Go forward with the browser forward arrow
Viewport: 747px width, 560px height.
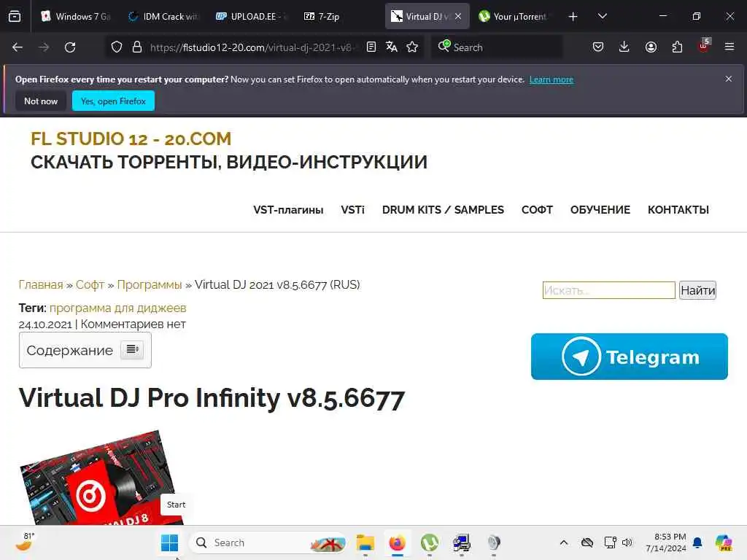[x=44, y=47]
